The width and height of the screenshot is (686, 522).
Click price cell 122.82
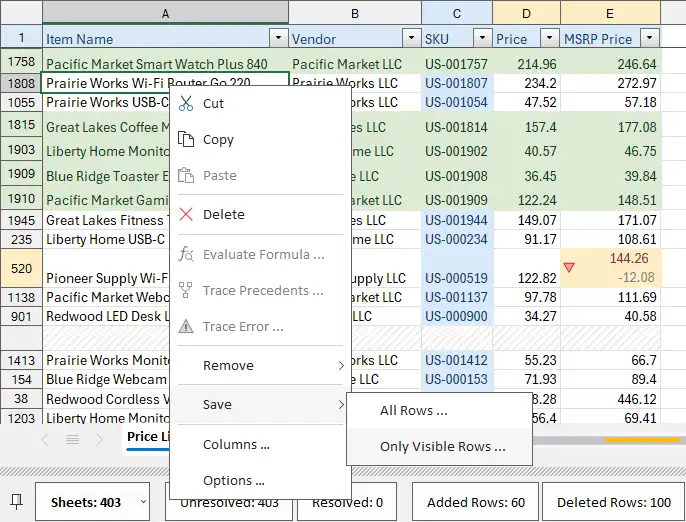click(526, 268)
